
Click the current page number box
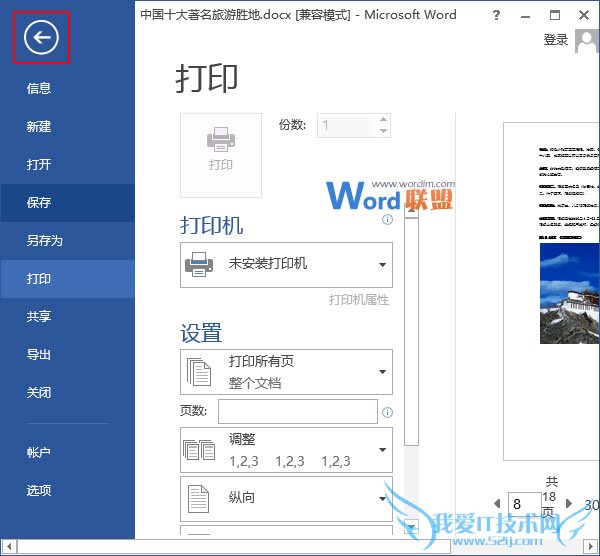click(x=525, y=504)
